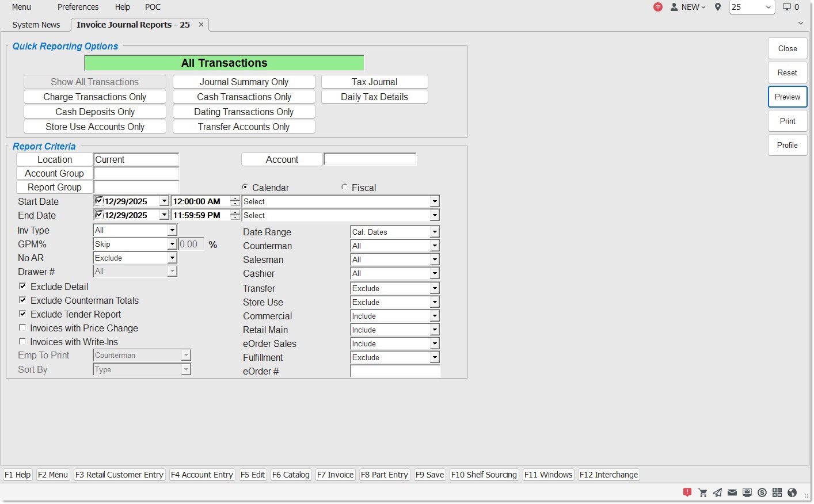Select the Fiscal radio button
814x504 pixels.
pyautogui.click(x=344, y=187)
